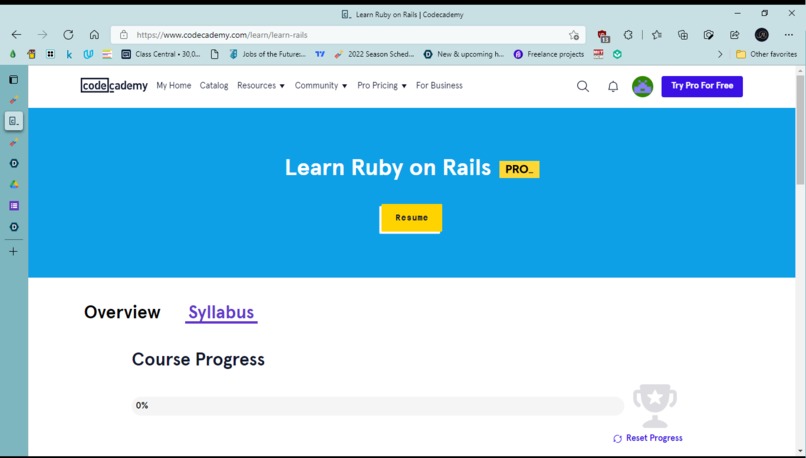Open the red extension icon with badge 13
Screen dimensions: 806x458
point(603,35)
